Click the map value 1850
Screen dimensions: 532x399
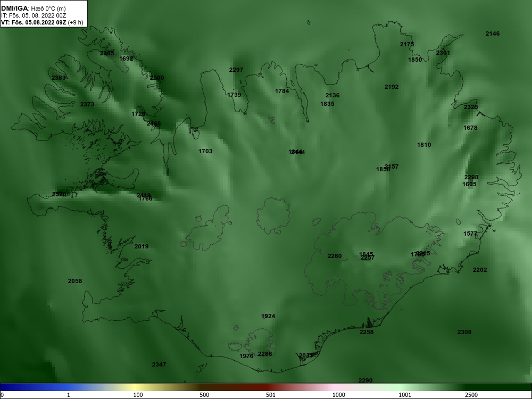tap(415, 60)
